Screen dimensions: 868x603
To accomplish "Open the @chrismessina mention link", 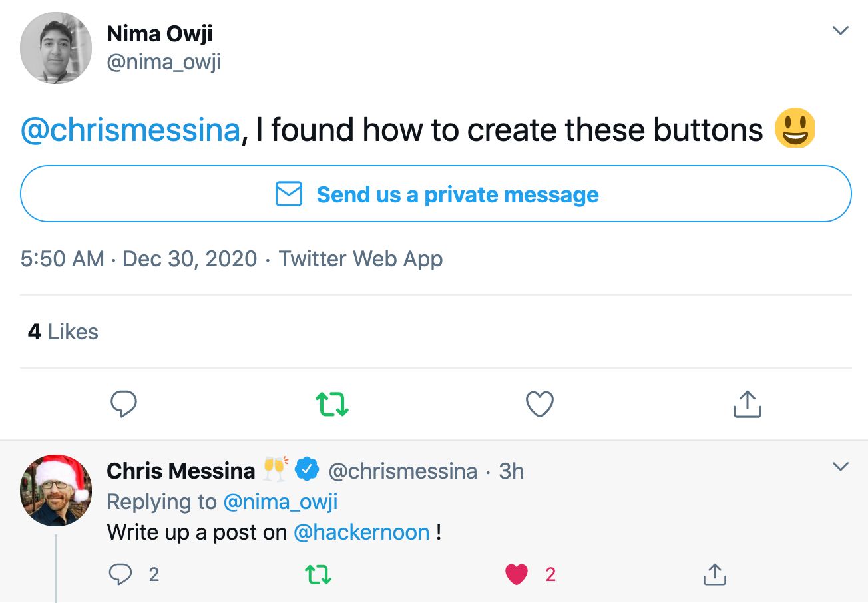I will click(130, 130).
